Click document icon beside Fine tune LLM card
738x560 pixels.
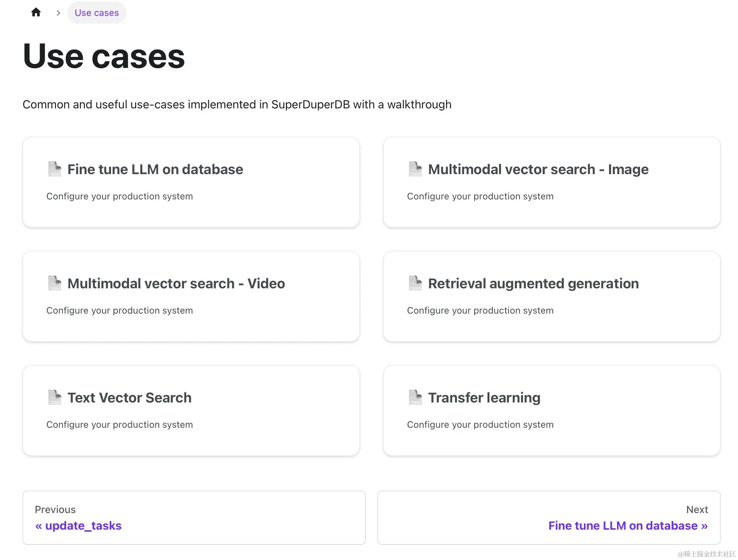tap(55, 169)
